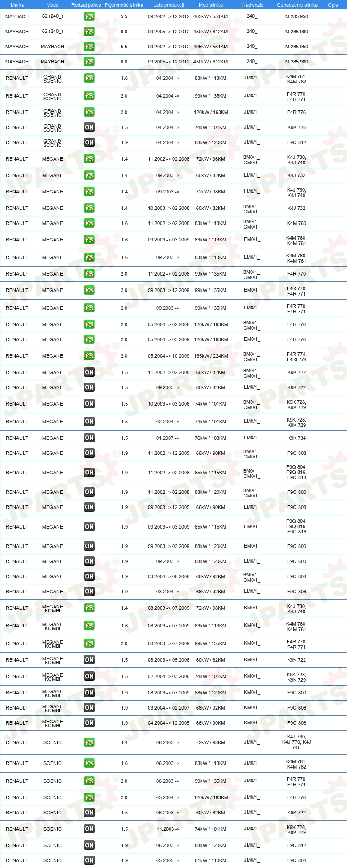This screenshot has width=347, height=868.
Task: Click petrol icon in Megane K4M 760 only row
Action: (89, 223)
